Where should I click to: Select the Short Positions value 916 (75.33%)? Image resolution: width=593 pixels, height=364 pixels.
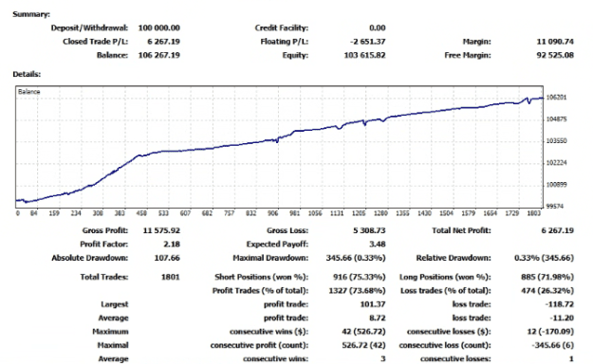tap(359, 277)
